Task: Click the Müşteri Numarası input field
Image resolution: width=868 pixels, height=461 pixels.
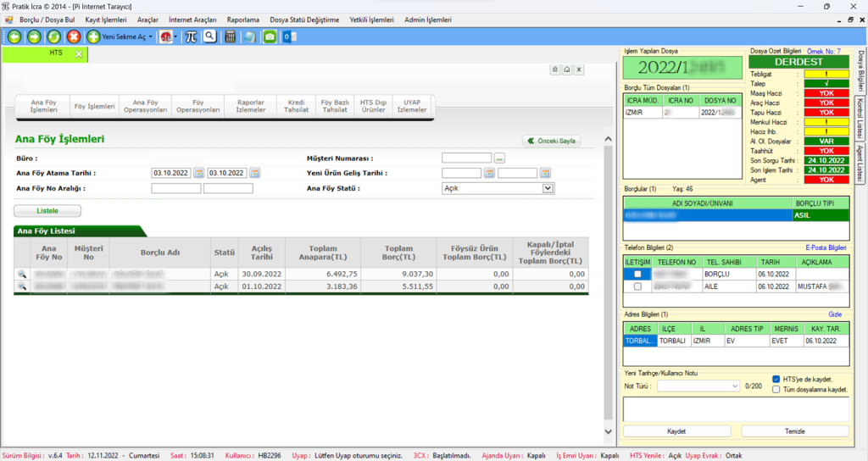Action: (466, 158)
